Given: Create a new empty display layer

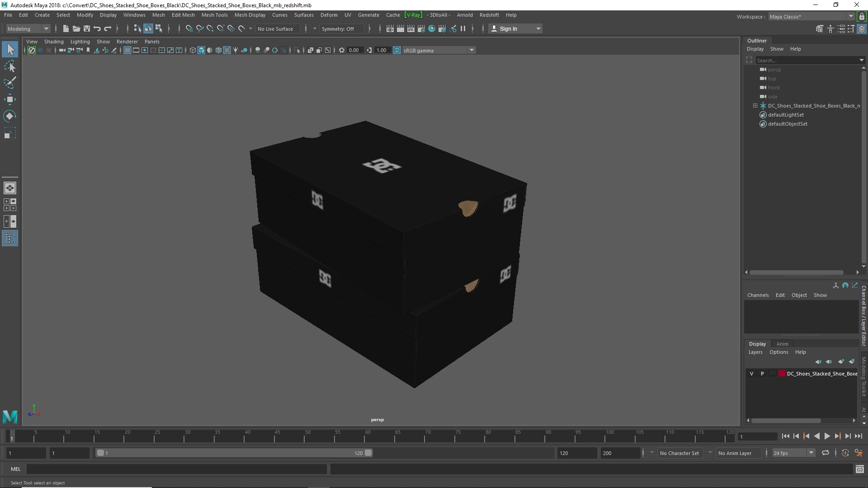Looking at the screenshot, I should tap(841, 361).
